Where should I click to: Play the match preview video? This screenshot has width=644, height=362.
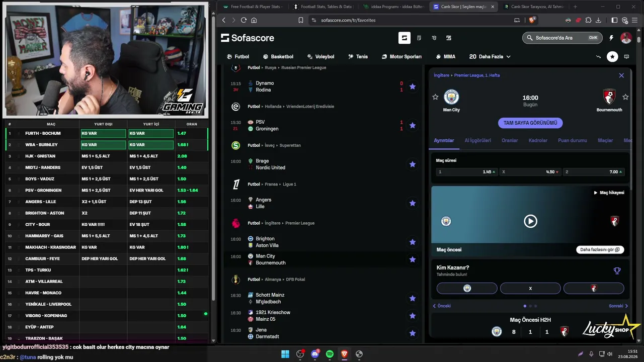click(530, 221)
